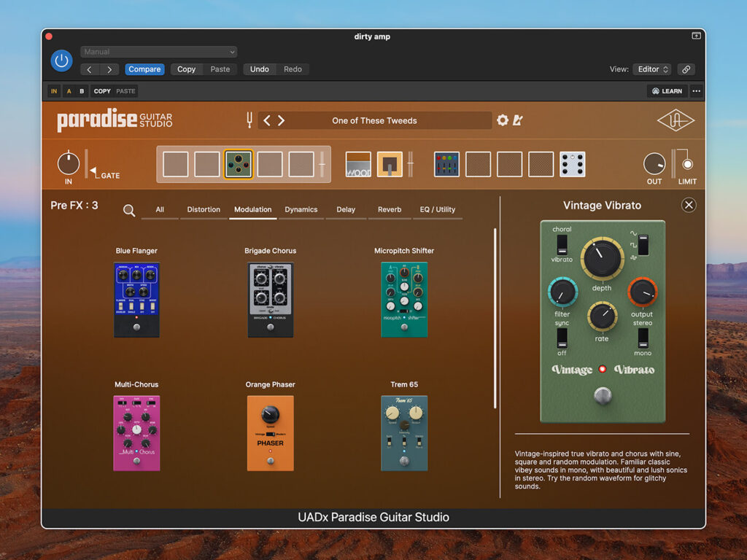Image resolution: width=747 pixels, height=560 pixels.
Task: Toggle the sync/off switch
Action: (562, 338)
